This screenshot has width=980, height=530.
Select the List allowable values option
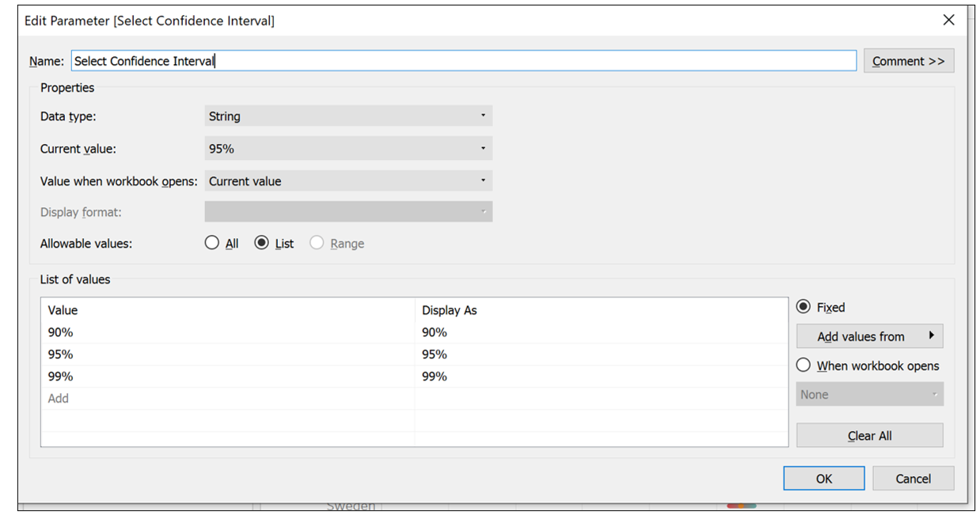tap(262, 244)
